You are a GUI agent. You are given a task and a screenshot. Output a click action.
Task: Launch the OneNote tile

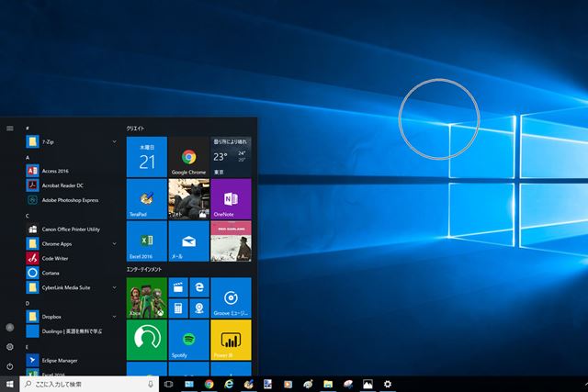(231, 199)
